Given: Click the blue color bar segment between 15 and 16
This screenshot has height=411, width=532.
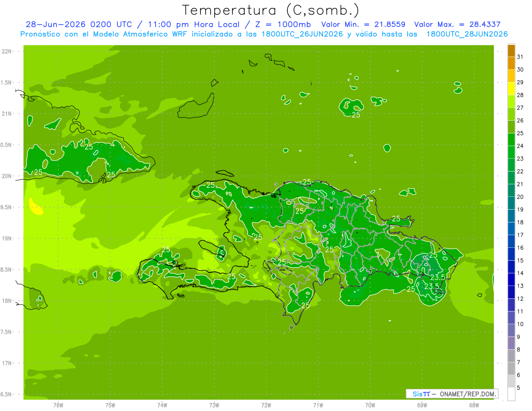Looking at the screenshot, I should tap(511, 254).
